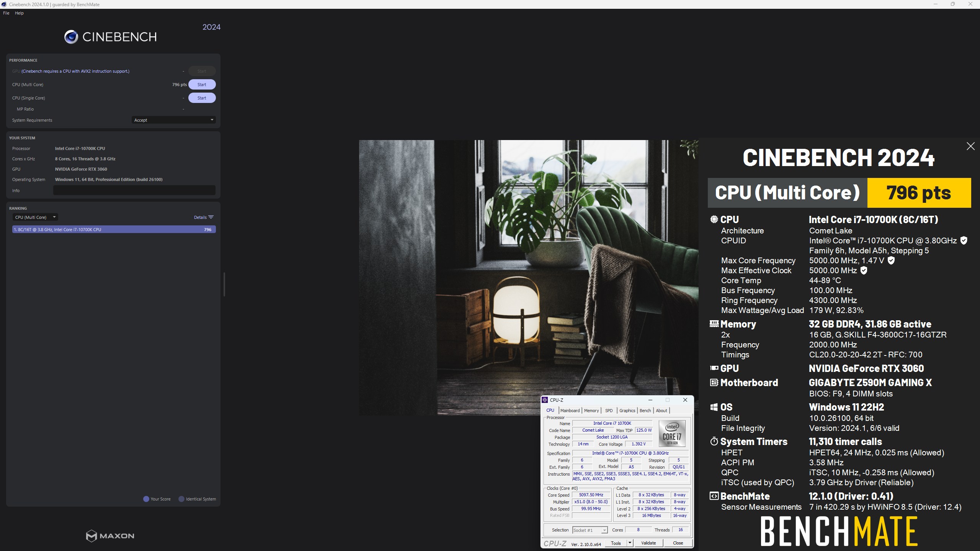
Task: Click the CPU chip icon in BenchMate panel
Action: tap(714, 219)
